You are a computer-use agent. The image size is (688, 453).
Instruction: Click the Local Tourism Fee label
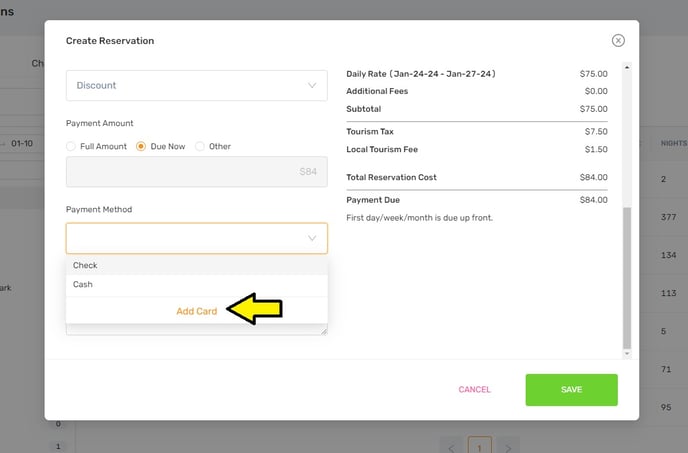coord(382,149)
